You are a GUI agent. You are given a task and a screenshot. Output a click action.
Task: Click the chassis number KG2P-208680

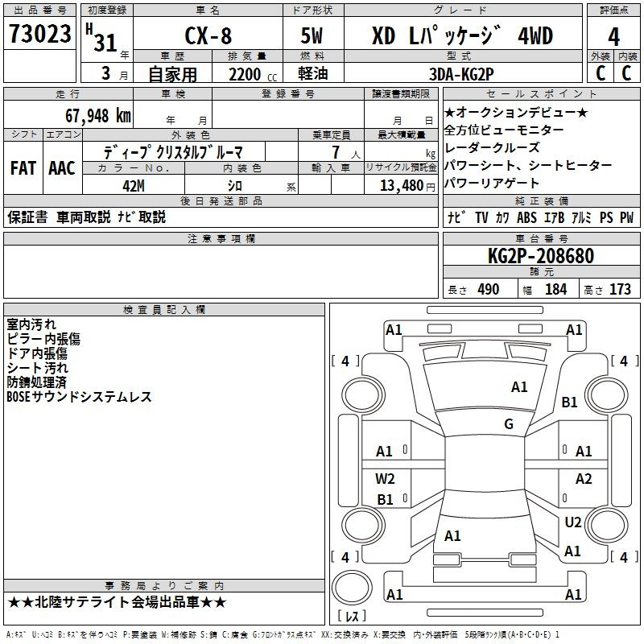pos(541,256)
